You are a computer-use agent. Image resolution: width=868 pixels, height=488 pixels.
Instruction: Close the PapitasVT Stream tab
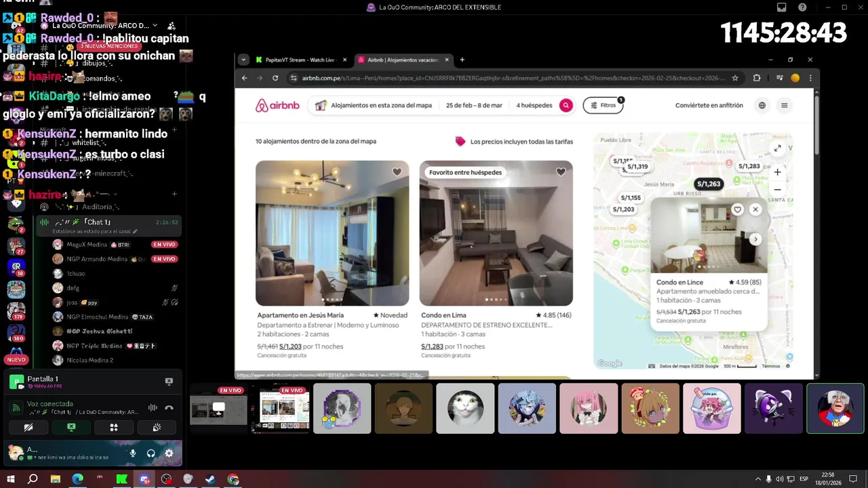coord(344,60)
